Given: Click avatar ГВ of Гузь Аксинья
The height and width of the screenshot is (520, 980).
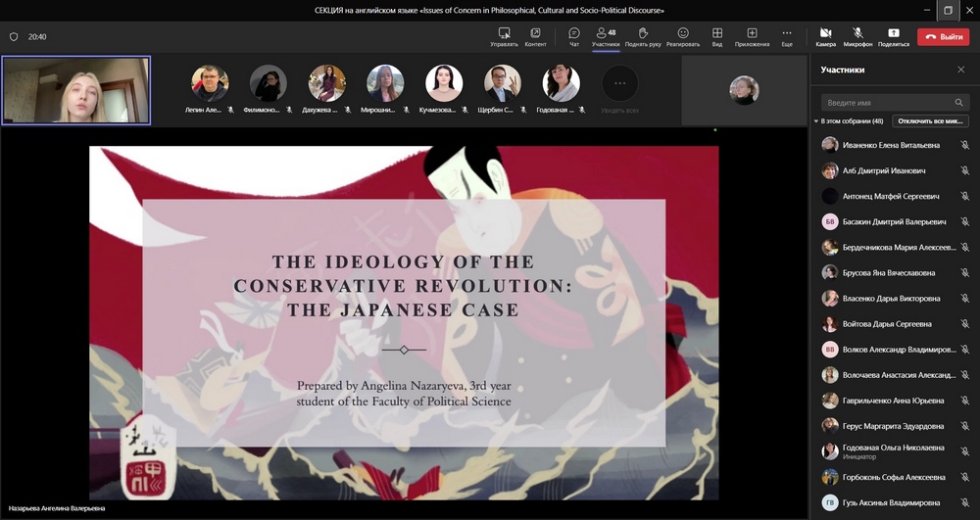Looking at the screenshot, I should [x=830, y=502].
